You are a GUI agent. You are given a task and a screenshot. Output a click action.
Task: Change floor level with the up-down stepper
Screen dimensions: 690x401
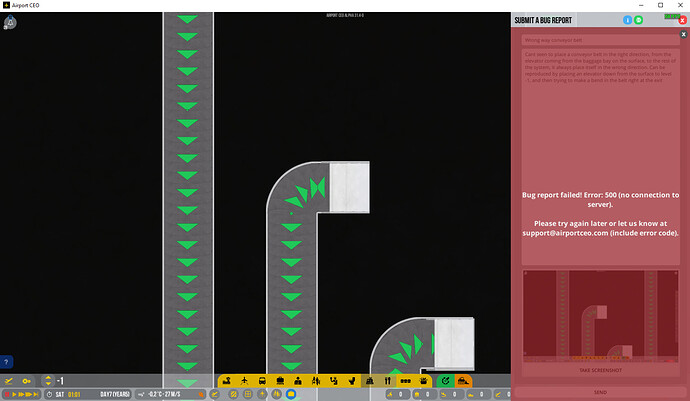48,381
